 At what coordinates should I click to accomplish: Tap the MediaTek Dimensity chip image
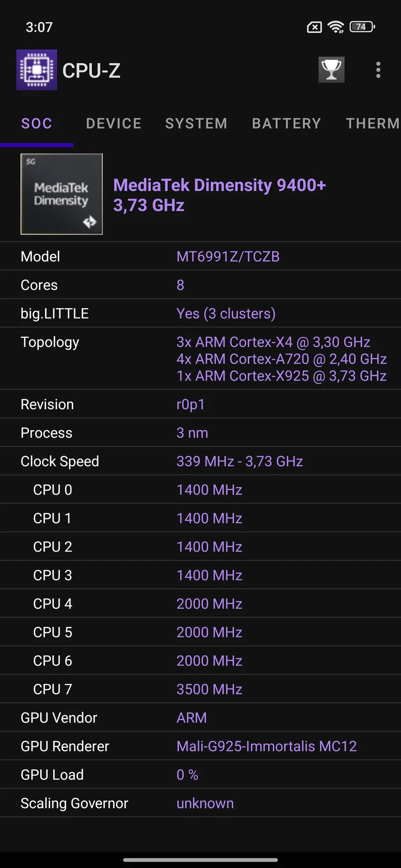point(61,194)
